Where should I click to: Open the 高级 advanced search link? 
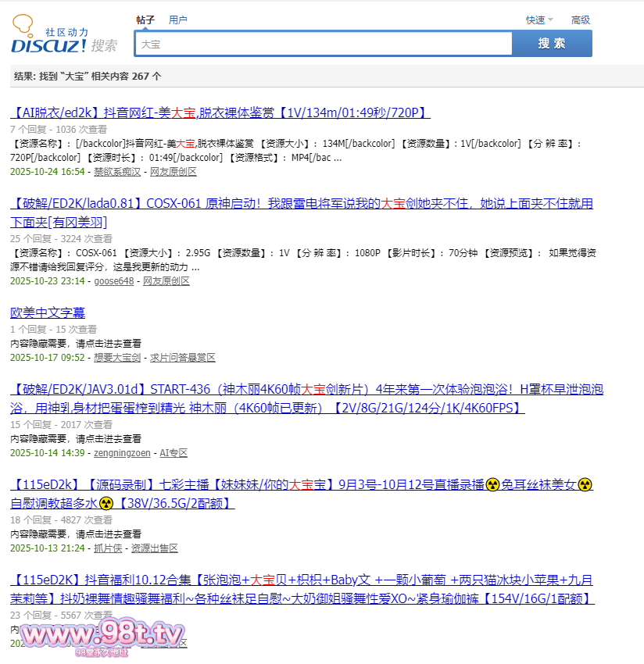pos(580,20)
